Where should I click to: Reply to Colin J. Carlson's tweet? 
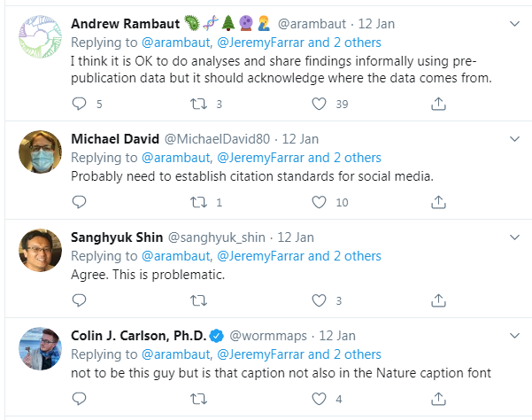79,399
